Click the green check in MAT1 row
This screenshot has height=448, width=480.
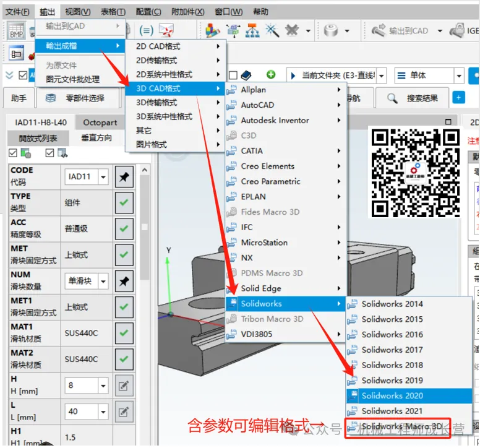(124, 333)
